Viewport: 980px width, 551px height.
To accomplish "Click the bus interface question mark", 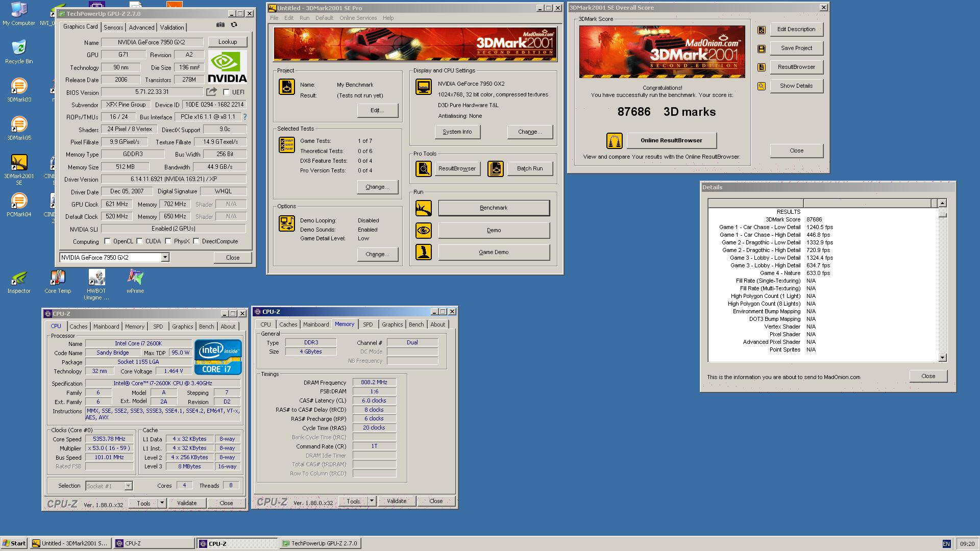I will (245, 117).
